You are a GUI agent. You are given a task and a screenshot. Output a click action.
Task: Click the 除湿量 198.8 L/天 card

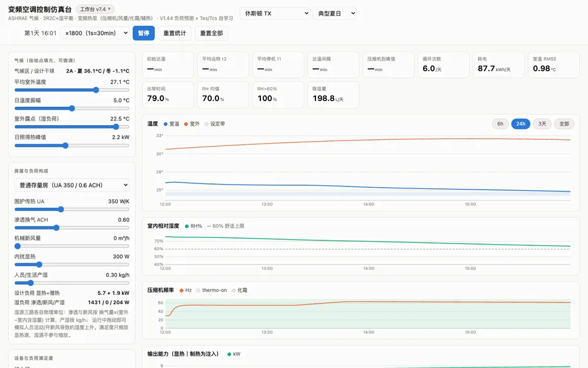(x=333, y=94)
